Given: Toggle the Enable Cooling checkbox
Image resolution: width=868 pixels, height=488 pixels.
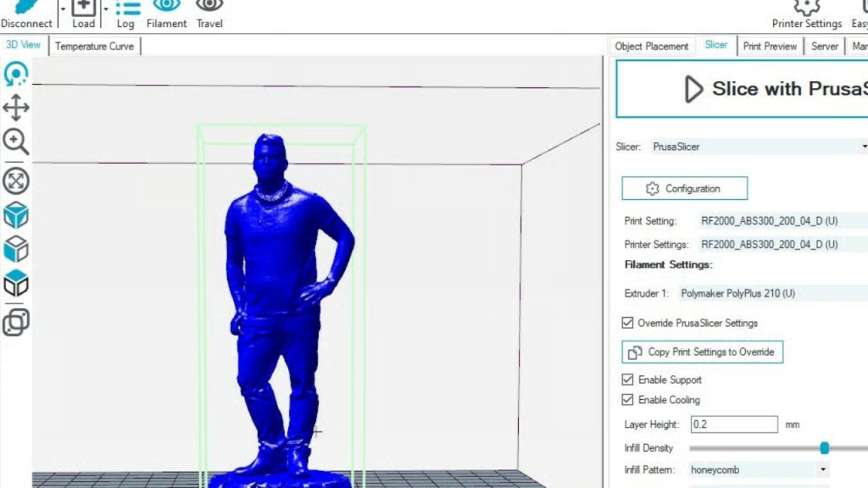Looking at the screenshot, I should (x=627, y=400).
